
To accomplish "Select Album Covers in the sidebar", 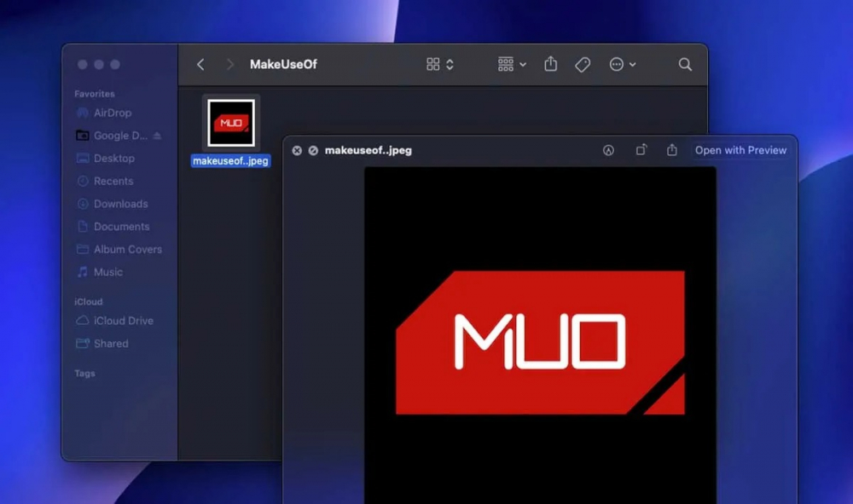I will tap(127, 249).
